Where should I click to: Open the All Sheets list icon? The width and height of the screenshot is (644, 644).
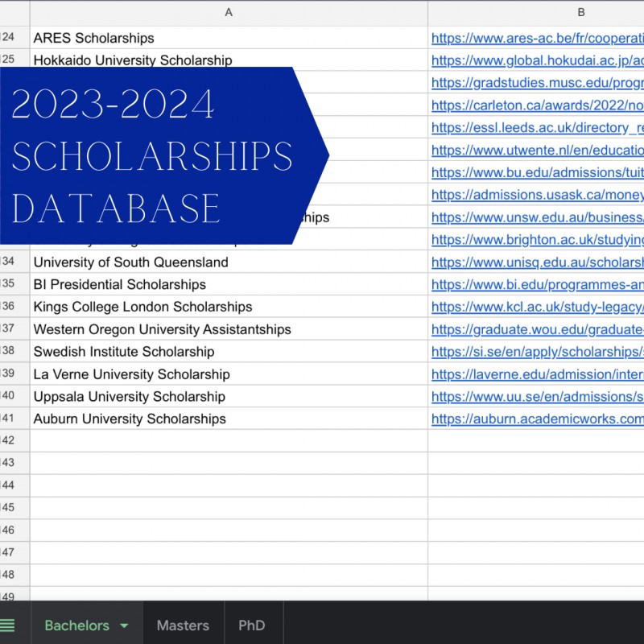[11, 625]
